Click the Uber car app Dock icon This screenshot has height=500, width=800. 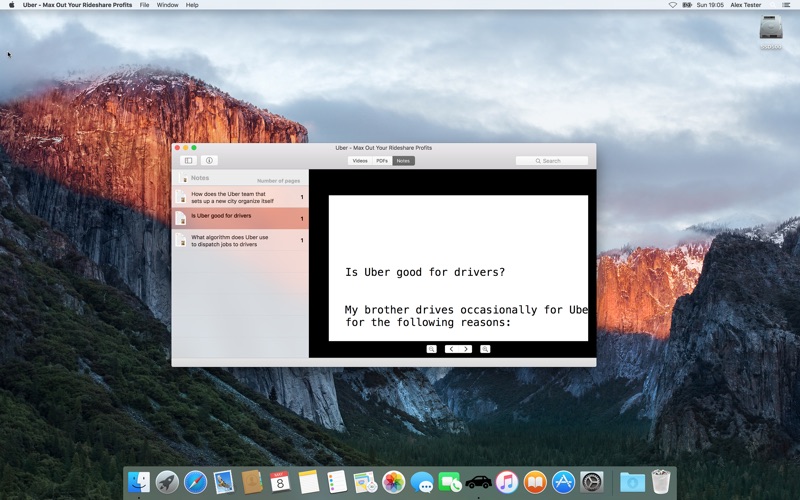(x=478, y=482)
